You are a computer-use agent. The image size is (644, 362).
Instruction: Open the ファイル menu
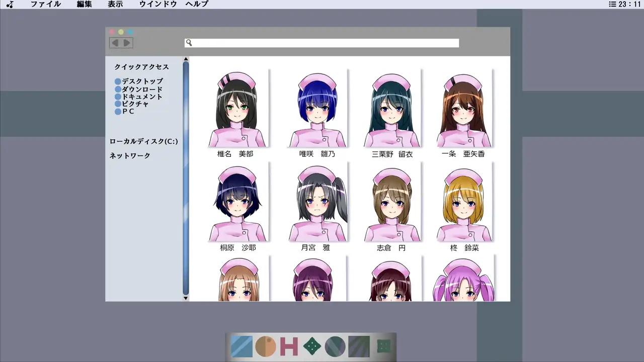coord(45,5)
